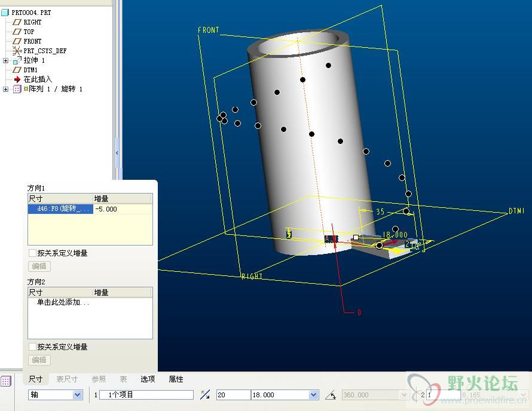Expand the 阵列 1 / 旋转 1 node
The height and width of the screenshot is (411, 532).
click(5, 89)
